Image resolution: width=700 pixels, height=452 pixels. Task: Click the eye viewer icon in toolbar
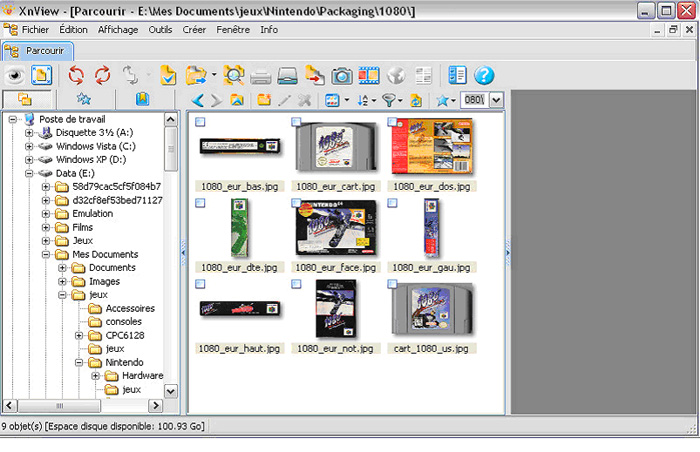click(x=15, y=75)
